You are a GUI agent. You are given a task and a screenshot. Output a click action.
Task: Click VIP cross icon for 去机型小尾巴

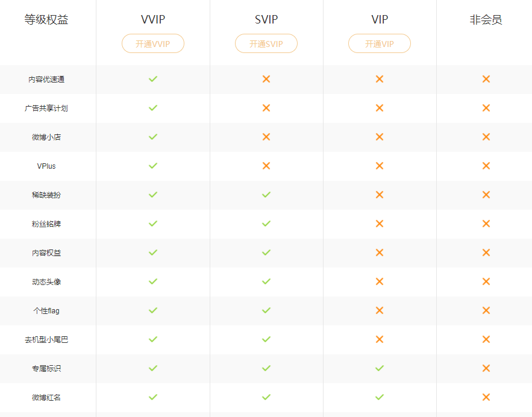tap(380, 339)
